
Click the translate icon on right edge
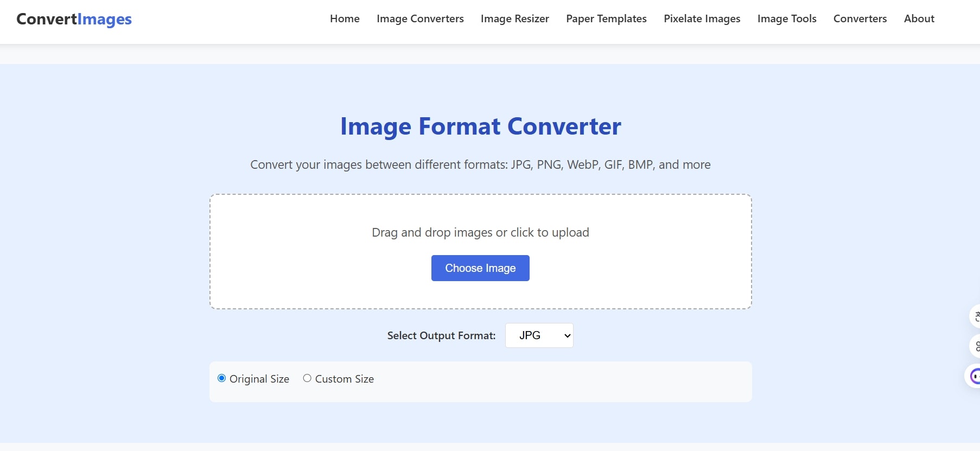pyautogui.click(x=976, y=316)
